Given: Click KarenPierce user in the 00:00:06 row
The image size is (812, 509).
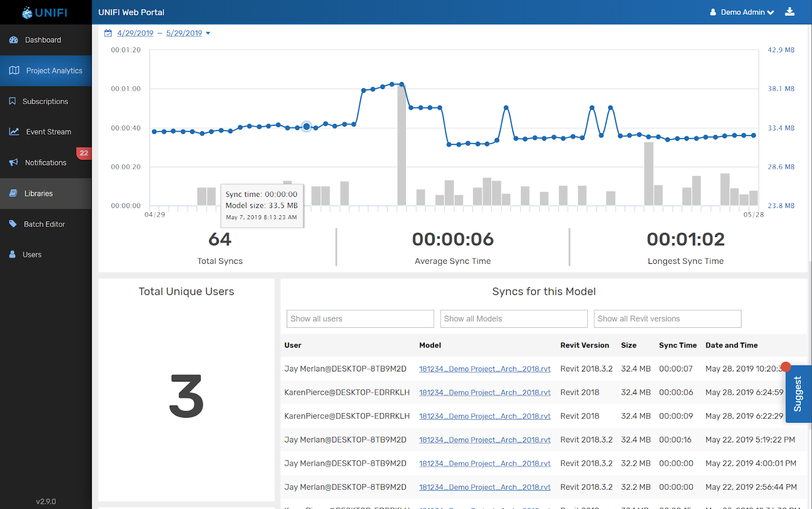Looking at the screenshot, I should click(347, 393).
